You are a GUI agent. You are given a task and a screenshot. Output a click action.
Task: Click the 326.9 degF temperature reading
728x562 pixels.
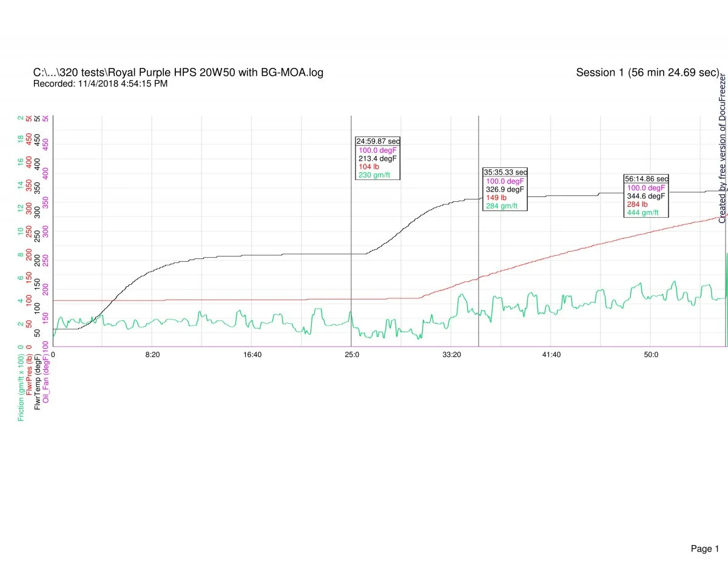pyautogui.click(x=505, y=189)
